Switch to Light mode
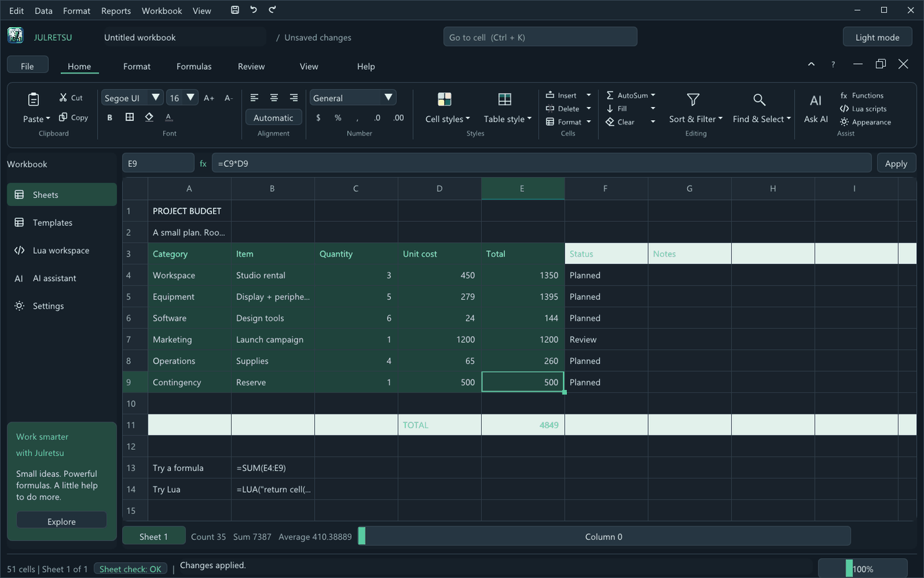Viewport: 924px width, 578px height. (x=877, y=38)
